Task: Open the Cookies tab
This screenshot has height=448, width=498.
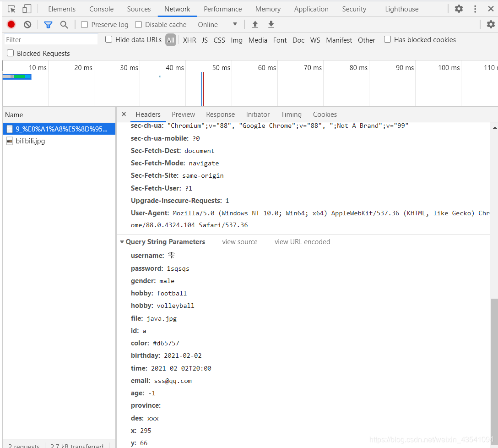Action: coord(325,115)
